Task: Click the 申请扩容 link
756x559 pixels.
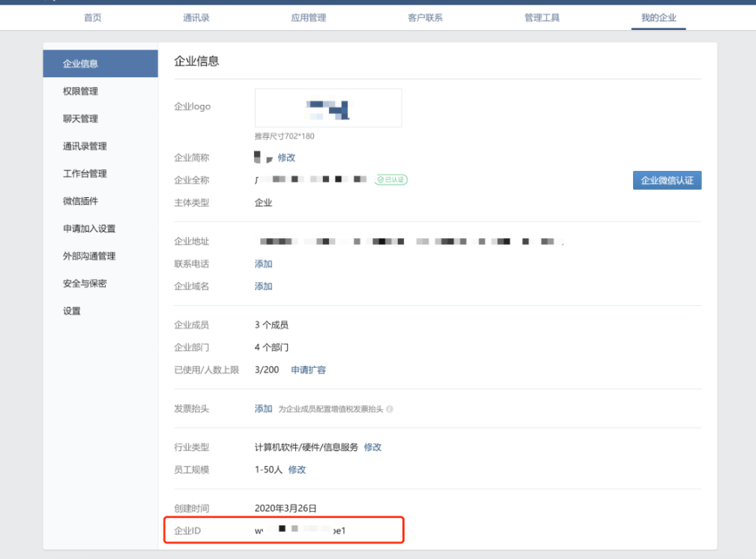Action: (x=308, y=370)
